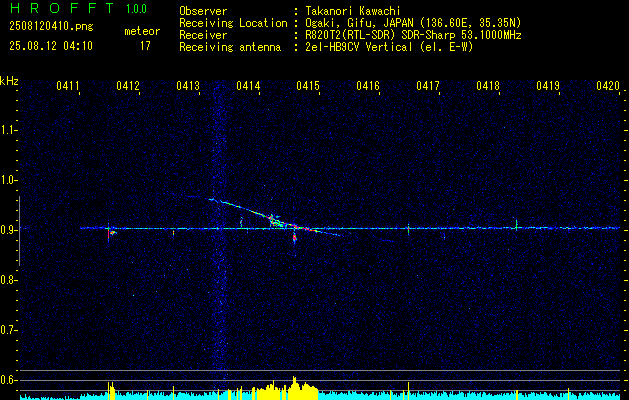Click the vertical noise band near 0413
The width and height of the screenshot is (629, 400).
220,233
